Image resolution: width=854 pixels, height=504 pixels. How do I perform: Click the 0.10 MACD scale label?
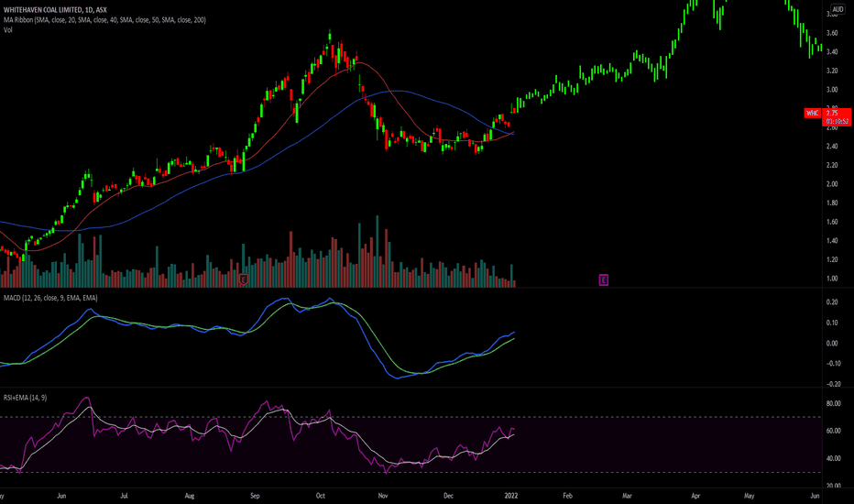tap(832, 323)
